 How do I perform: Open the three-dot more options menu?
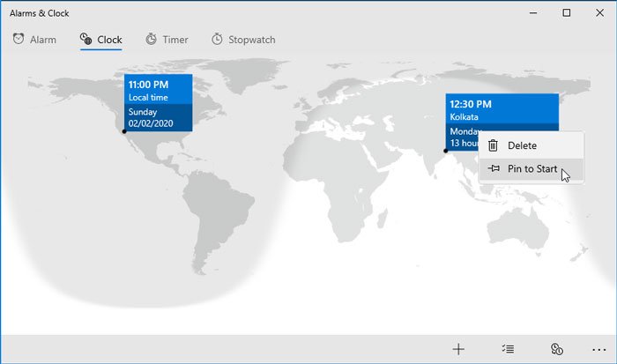tap(598, 349)
